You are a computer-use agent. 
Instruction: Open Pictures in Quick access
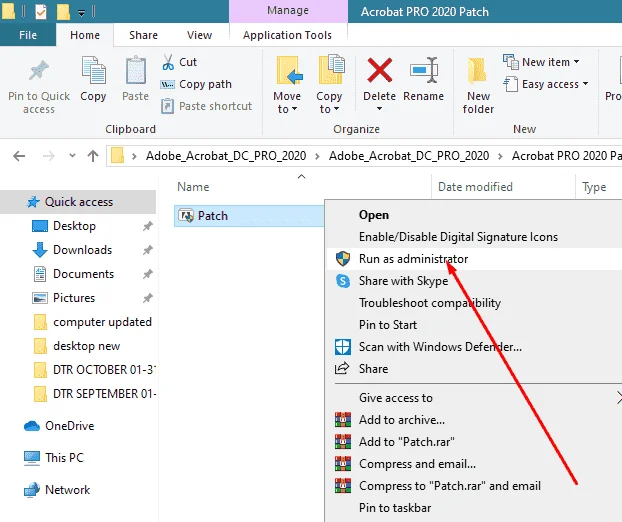click(x=74, y=298)
